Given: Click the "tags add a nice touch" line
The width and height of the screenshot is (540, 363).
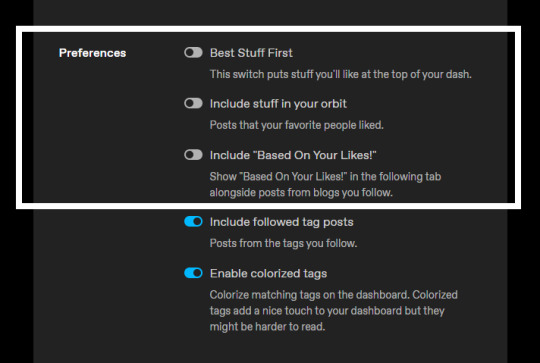Looking at the screenshot, I should coord(327,311).
